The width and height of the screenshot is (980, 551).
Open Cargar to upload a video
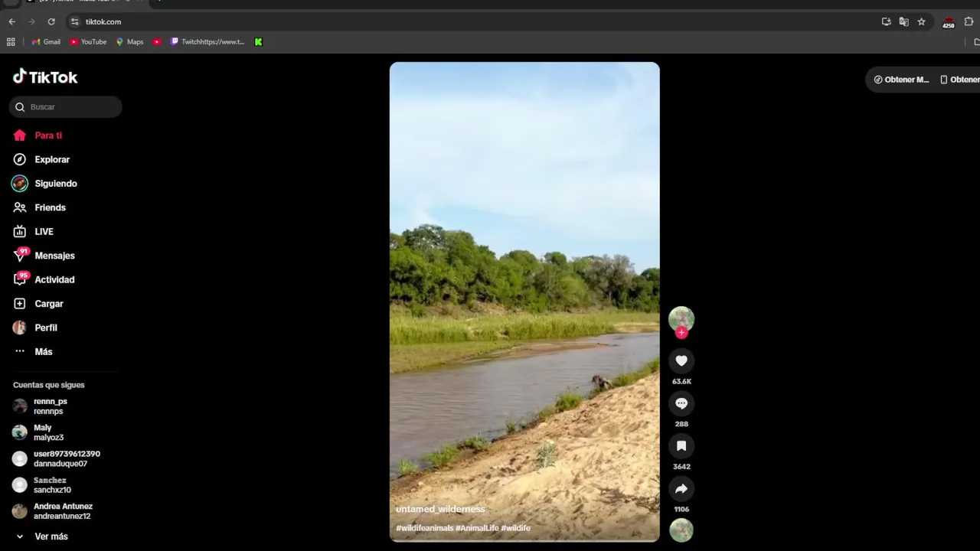38,304
